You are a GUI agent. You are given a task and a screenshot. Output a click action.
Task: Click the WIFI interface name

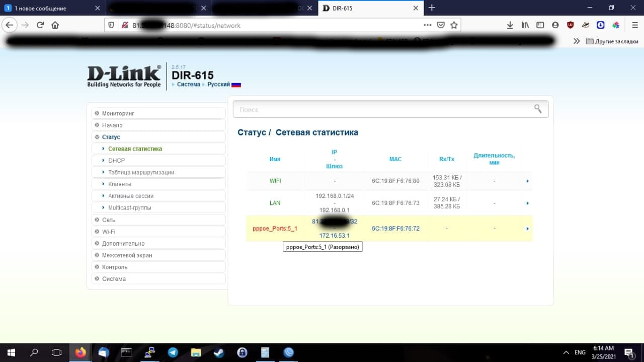tap(275, 181)
